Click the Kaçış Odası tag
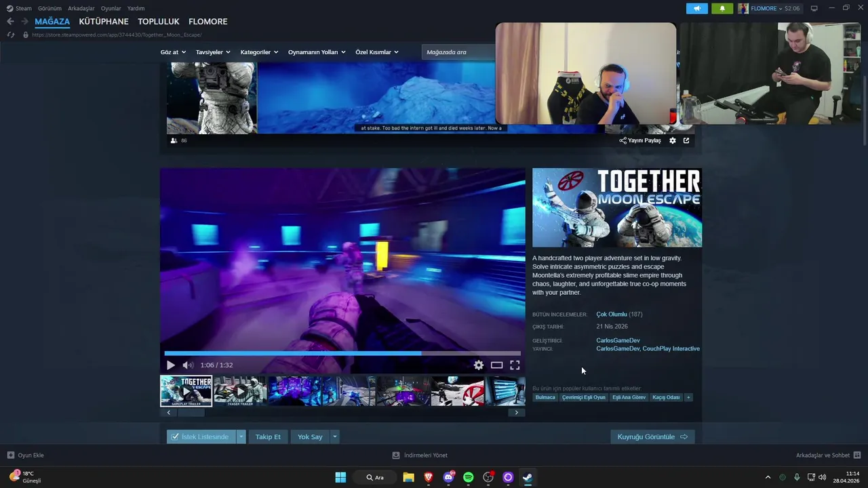This screenshot has width=868, height=488. [666, 397]
